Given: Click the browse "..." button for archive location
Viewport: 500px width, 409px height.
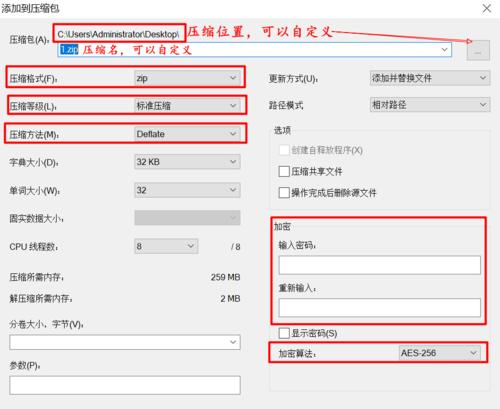Looking at the screenshot, I should tap(478, 50).
